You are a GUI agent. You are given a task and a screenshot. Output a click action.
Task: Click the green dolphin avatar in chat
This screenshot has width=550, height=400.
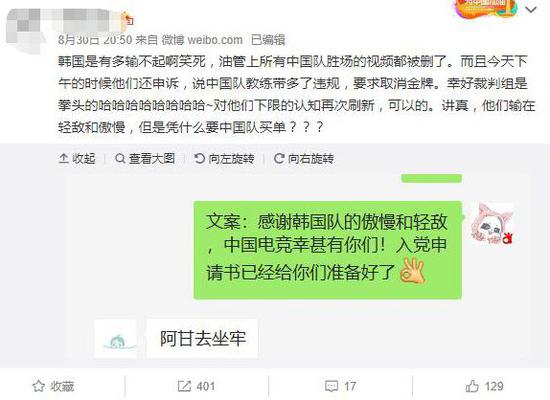115,339
